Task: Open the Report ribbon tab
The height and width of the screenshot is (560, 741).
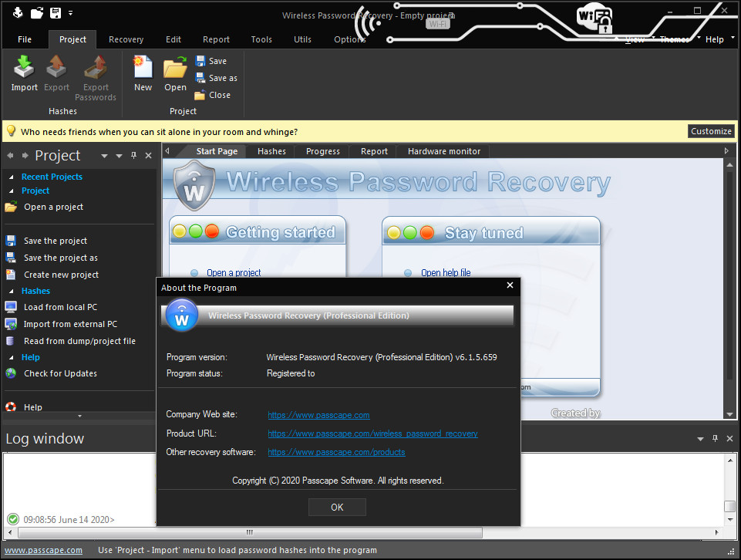Action: pos(216,39)
